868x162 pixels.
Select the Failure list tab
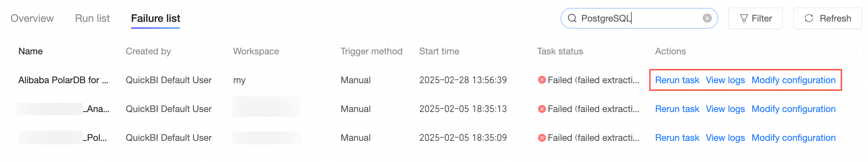(155, 18)
